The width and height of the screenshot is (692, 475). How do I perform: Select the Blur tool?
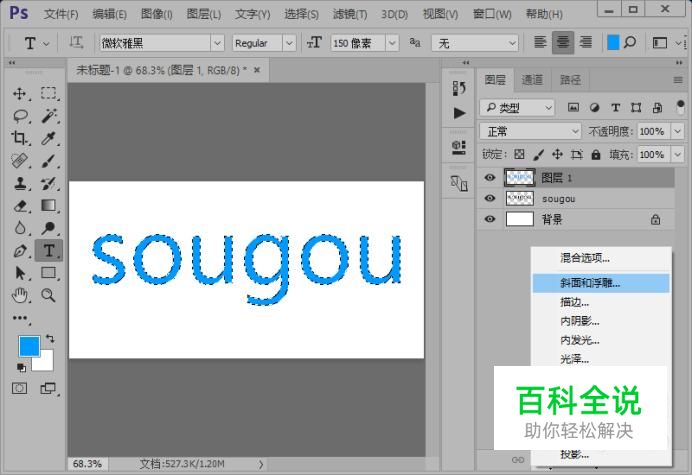[x=19, y=228]
